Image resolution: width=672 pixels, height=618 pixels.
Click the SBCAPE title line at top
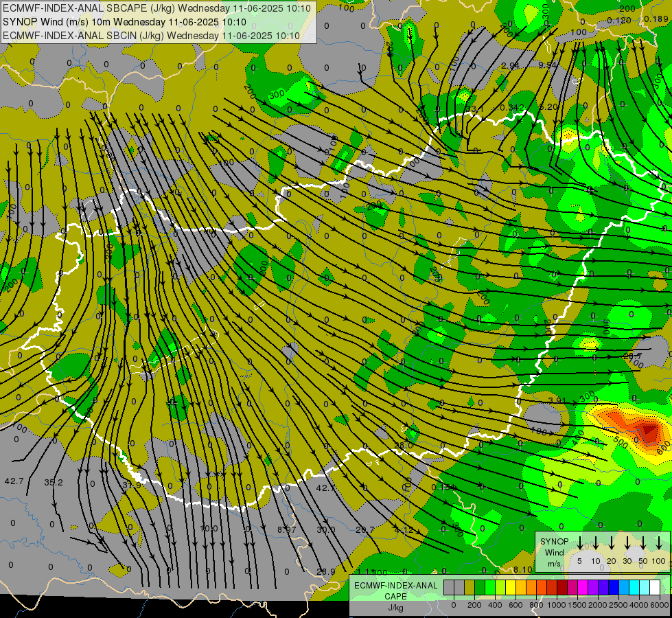157,8
